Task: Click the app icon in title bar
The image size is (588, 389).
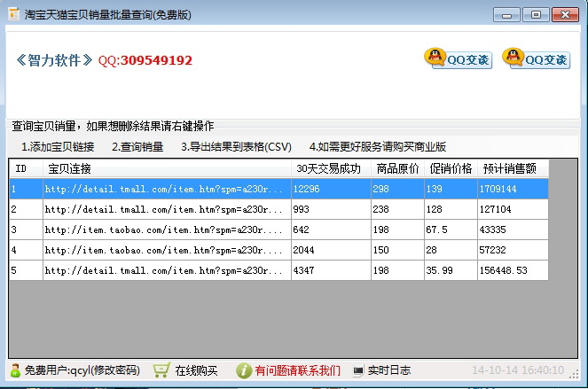Action: 14,14
